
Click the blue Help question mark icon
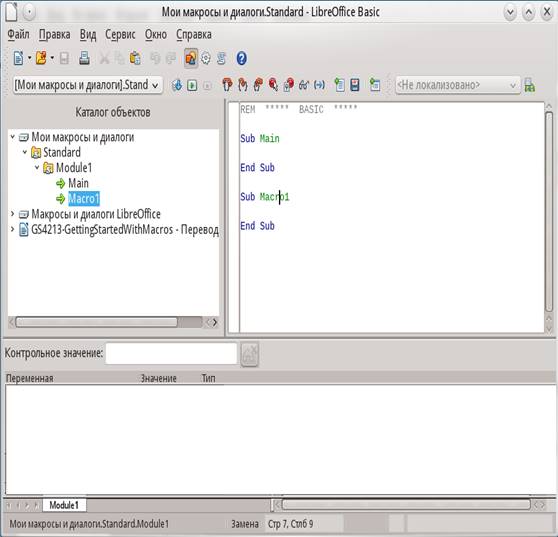pyautogui.click(x=241, y=58)
